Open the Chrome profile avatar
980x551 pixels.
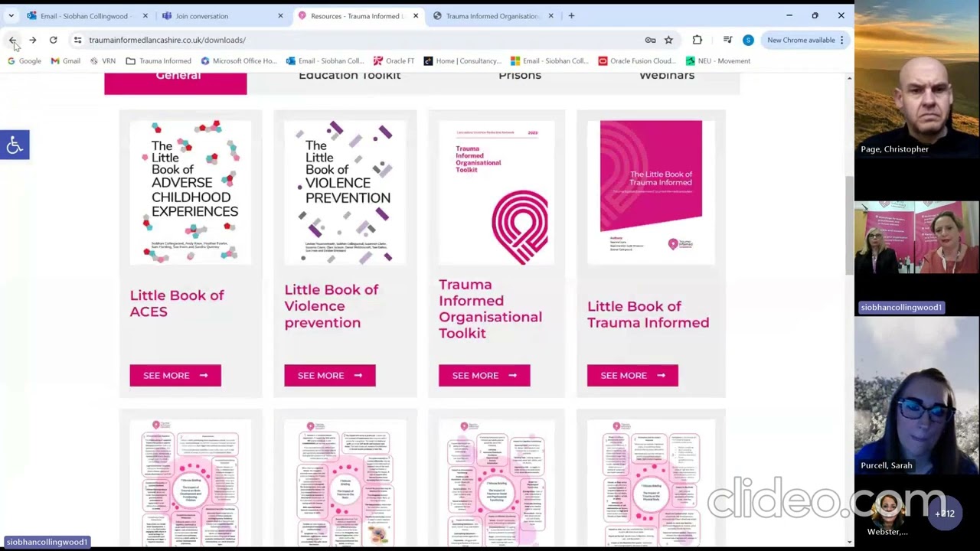tap(748, 40)
